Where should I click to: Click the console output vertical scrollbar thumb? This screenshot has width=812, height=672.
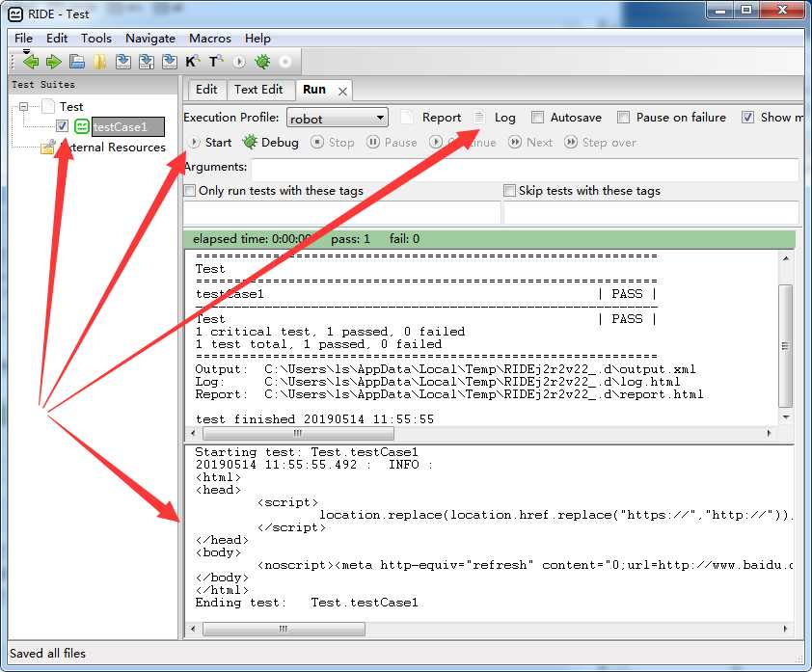click(x=786, y=346)
